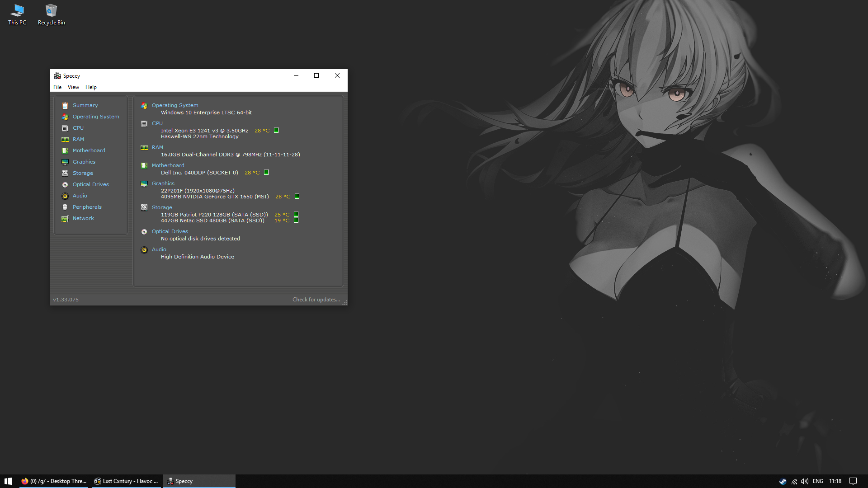868x488 pixels.
Task: Click the Patriot P220 temperature indicator
Action: (x=296, y=214)
